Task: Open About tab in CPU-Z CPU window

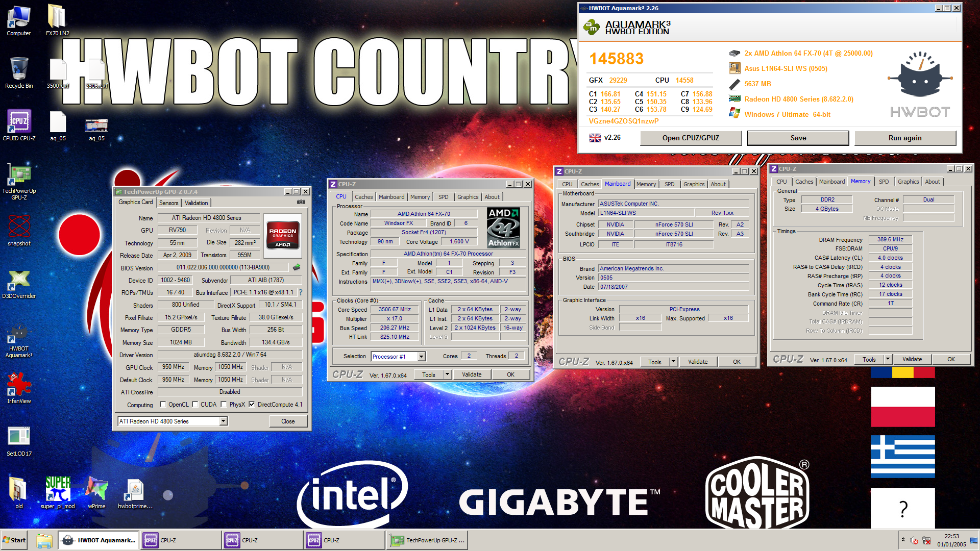Action: (x=492, y=197)
